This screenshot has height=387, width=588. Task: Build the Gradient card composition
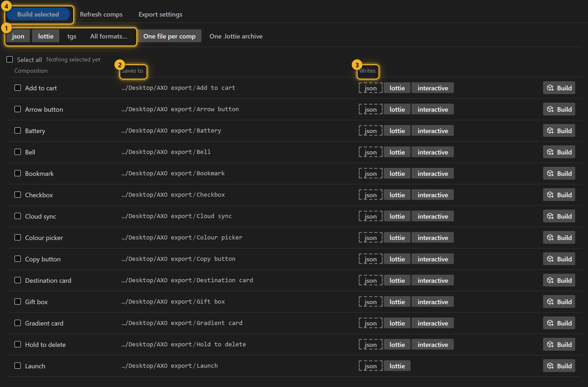pos(559,323)
